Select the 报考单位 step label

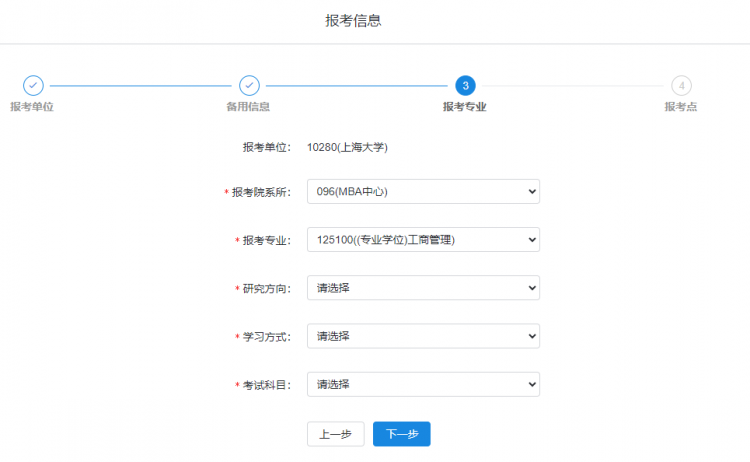click(x=32, y=107)
